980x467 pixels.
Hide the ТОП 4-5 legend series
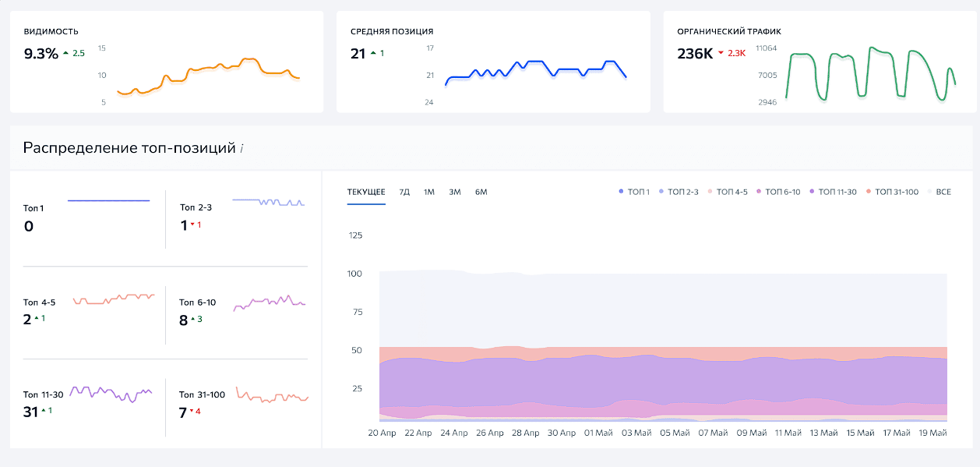tap(728, 192)
